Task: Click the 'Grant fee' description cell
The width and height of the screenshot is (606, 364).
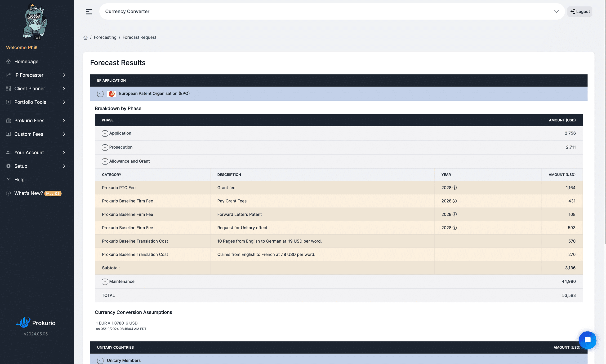Action: click(322, 188)
